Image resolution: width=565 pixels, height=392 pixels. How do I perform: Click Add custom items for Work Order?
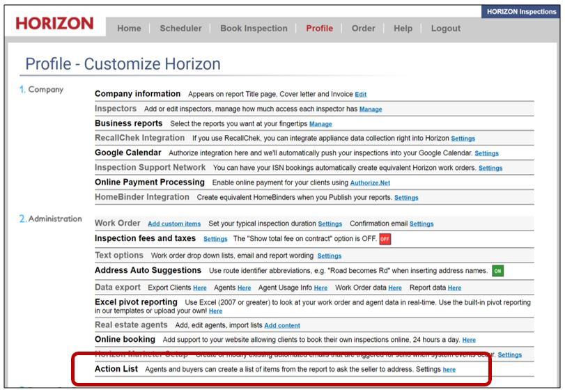174,224
